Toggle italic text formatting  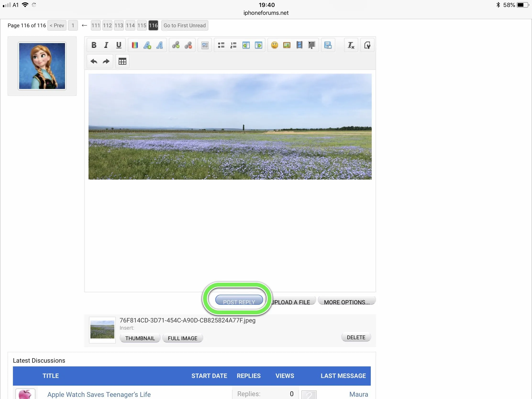(x=106, y=45)
